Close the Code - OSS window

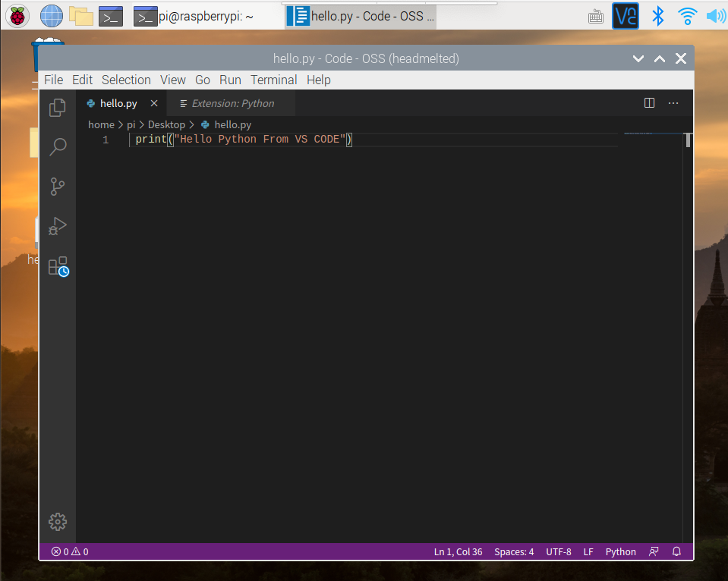[681, 58]
